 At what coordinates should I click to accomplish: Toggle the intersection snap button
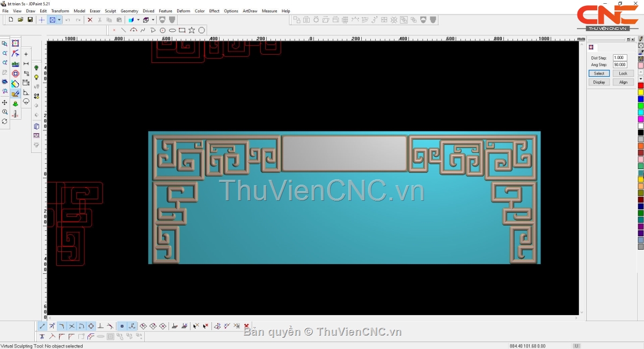71,326
